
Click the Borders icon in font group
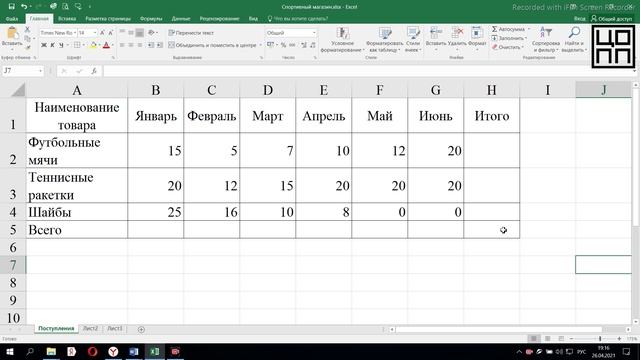(x=77, y=45)
